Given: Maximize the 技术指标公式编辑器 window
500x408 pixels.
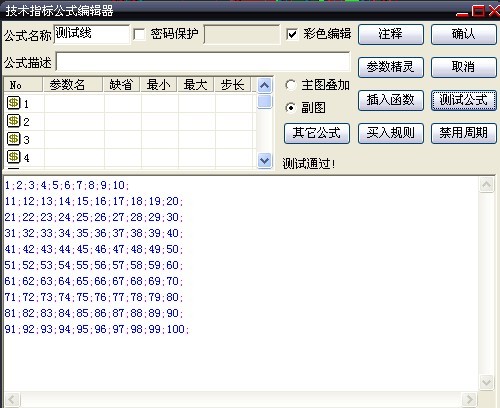Looking at the screenshot, I should (478, 11).
